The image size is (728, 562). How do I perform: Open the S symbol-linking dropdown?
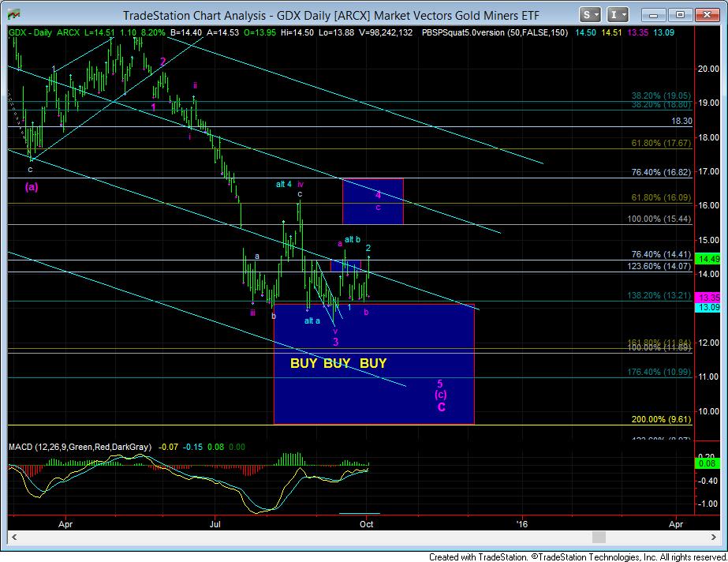591,15
